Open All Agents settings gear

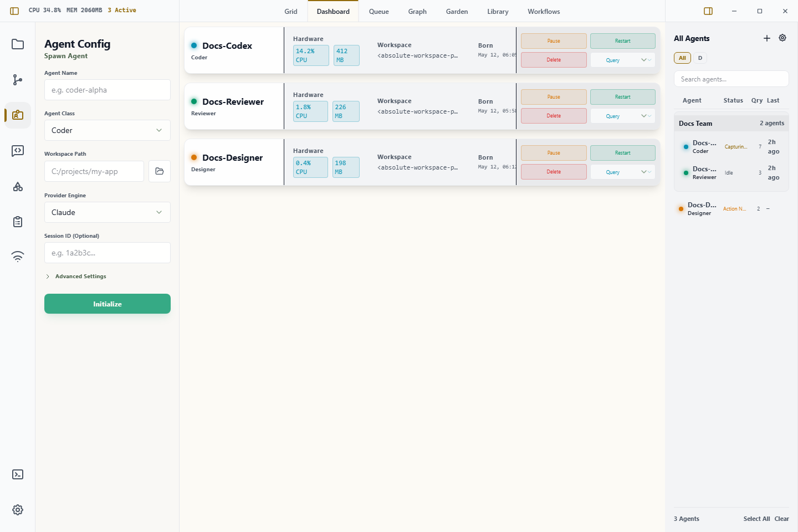[x=782, y=38]
